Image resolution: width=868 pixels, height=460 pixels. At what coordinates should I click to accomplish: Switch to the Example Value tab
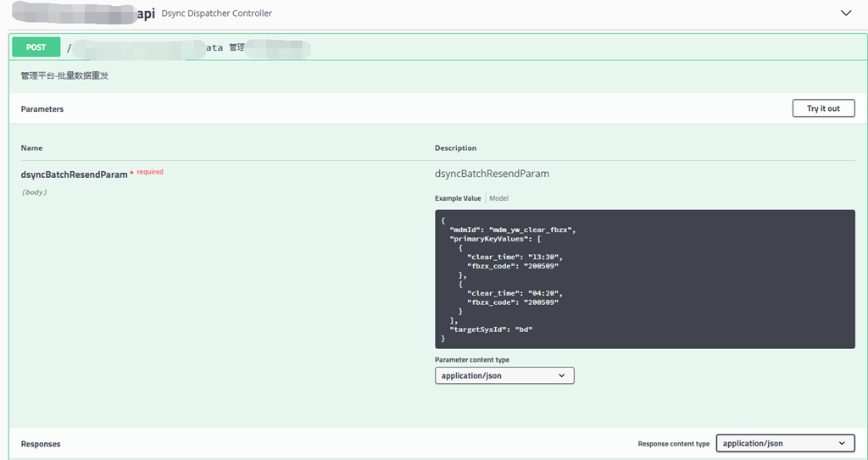click(458, 198)
